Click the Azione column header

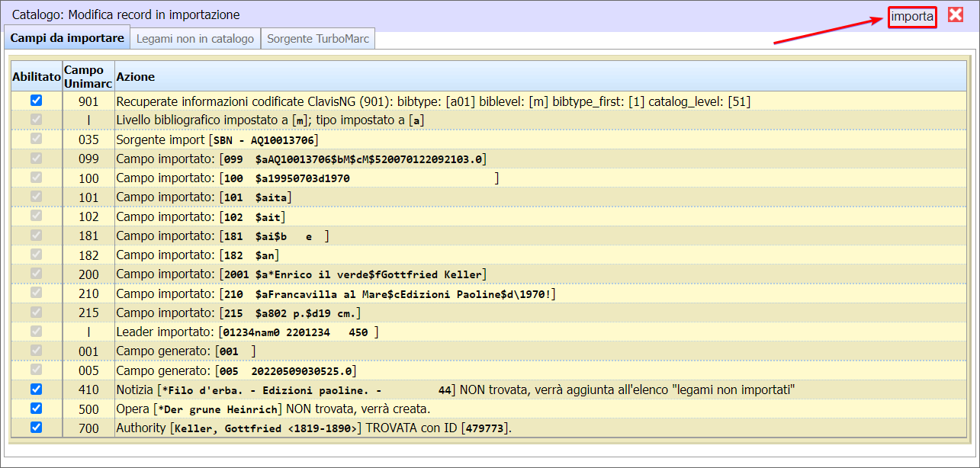[x=136, y=77]
